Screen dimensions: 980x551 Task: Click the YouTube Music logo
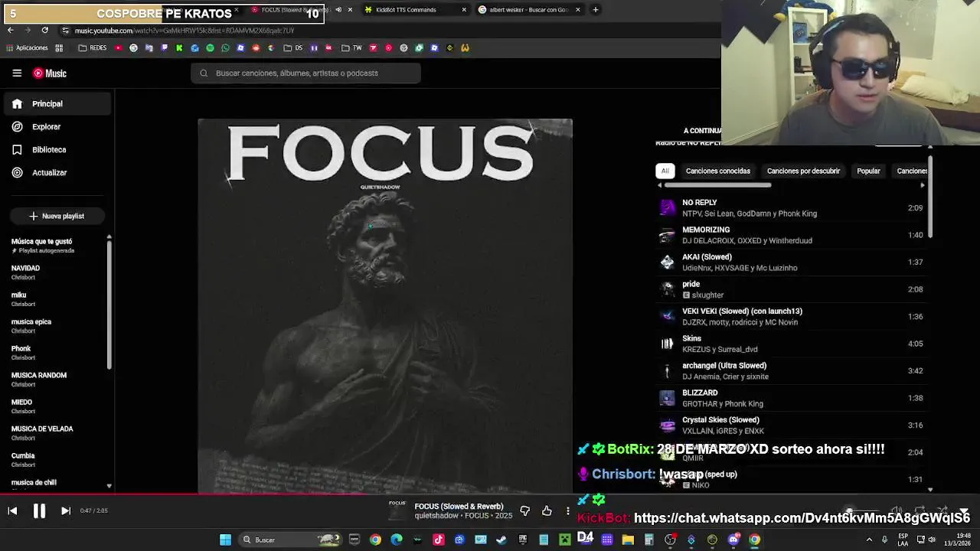click(50, 73)
